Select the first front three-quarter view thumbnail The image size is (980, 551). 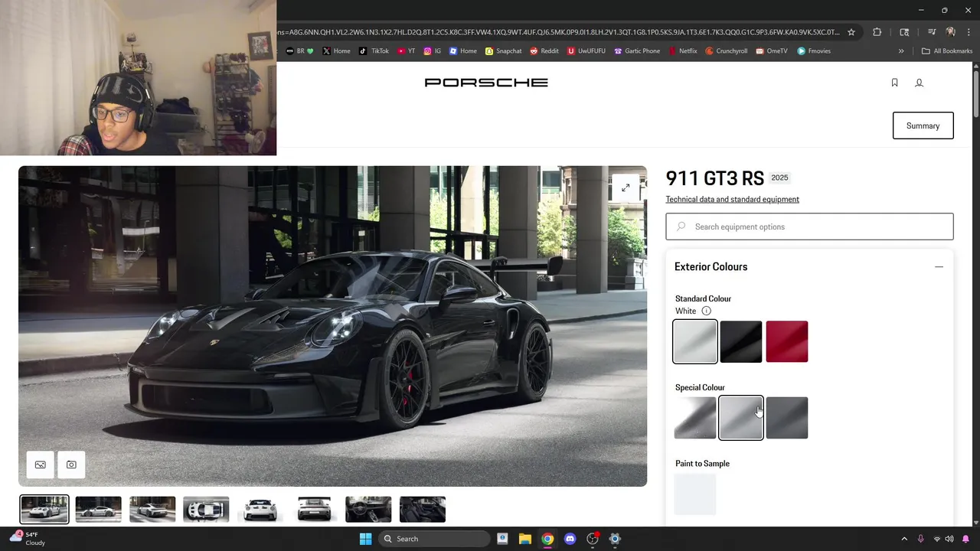click(x=44, y=510)
